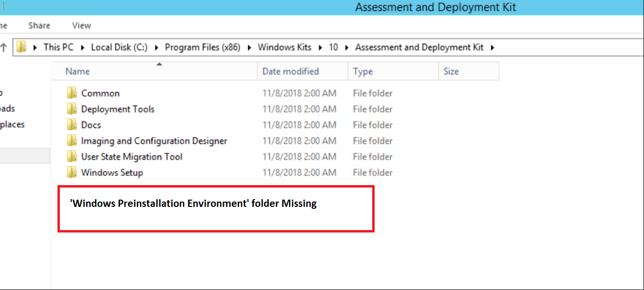Expand arrow after Assessment and Deployment Kit breadcrumb
The image size is (644, 290).
point(492,47)
